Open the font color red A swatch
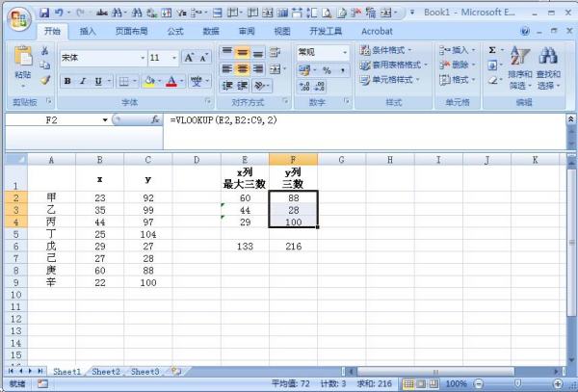 [x=171, y=81]
